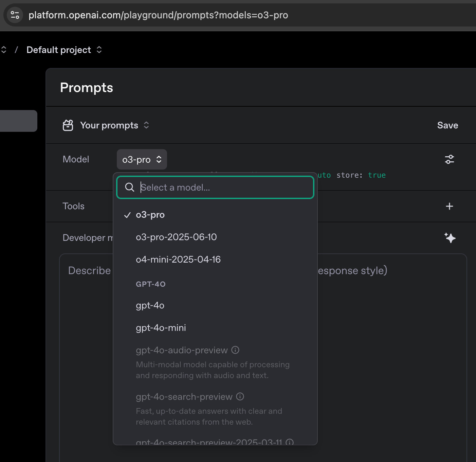Open the Your prompts selector
The height and width of the screenshot is (462, 476).
click(x=115, y=125)
